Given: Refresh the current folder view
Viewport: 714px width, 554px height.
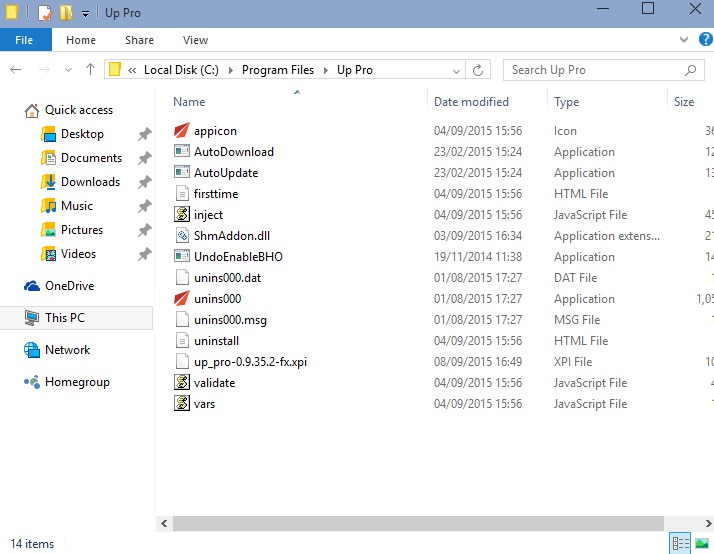Looking at the screenshot, I should (x=478, y=70).
